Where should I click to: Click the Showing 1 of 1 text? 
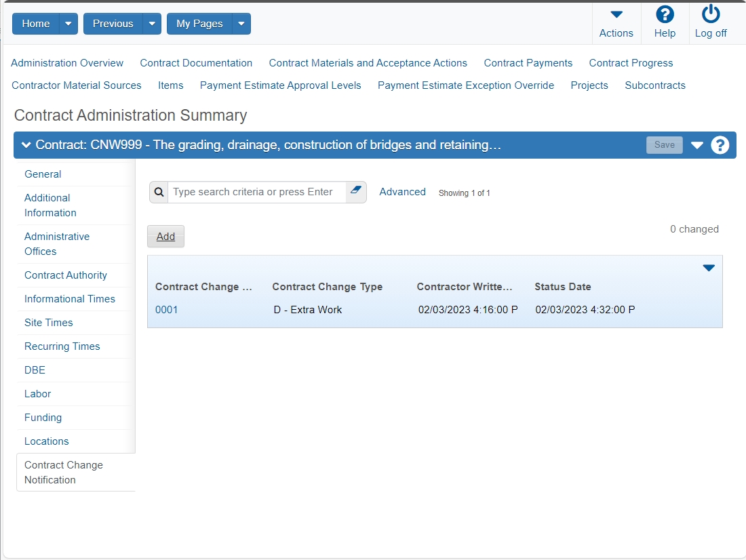pyautogui.click(x=465, y=193)
